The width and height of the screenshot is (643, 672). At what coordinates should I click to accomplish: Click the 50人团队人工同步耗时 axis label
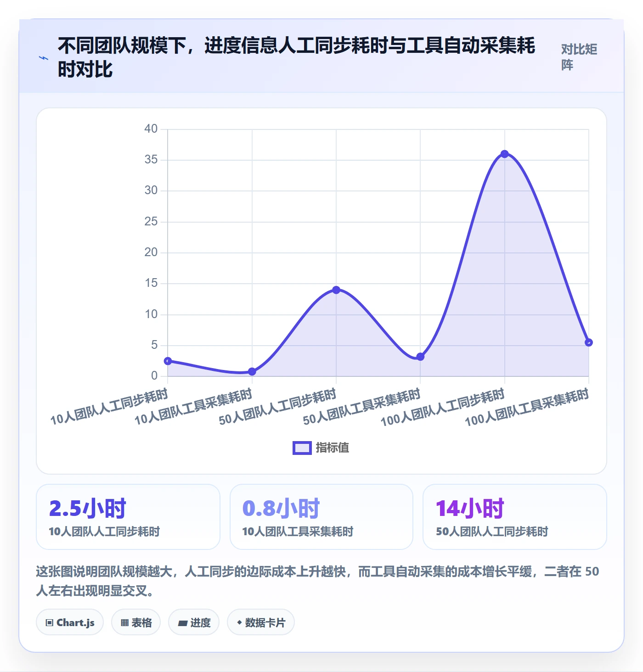pyautogui.click(x=277, y=407)
